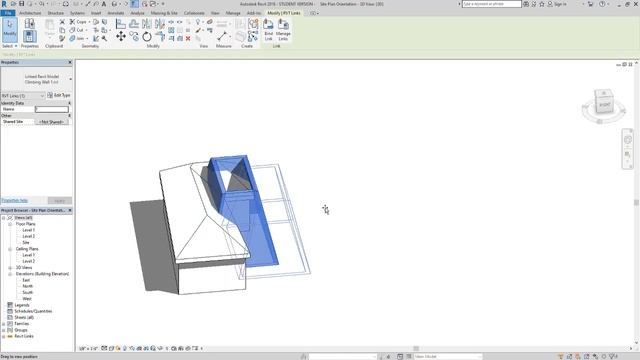Click the Edit Type button
Image resolution: width=640 pixels, height=360 pixels.
(x=59, y=95)
